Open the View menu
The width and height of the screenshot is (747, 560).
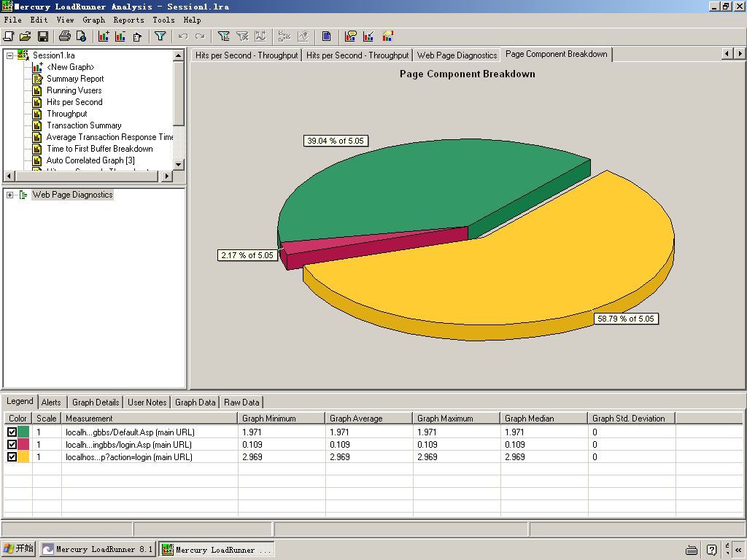[x=65, y=20]
